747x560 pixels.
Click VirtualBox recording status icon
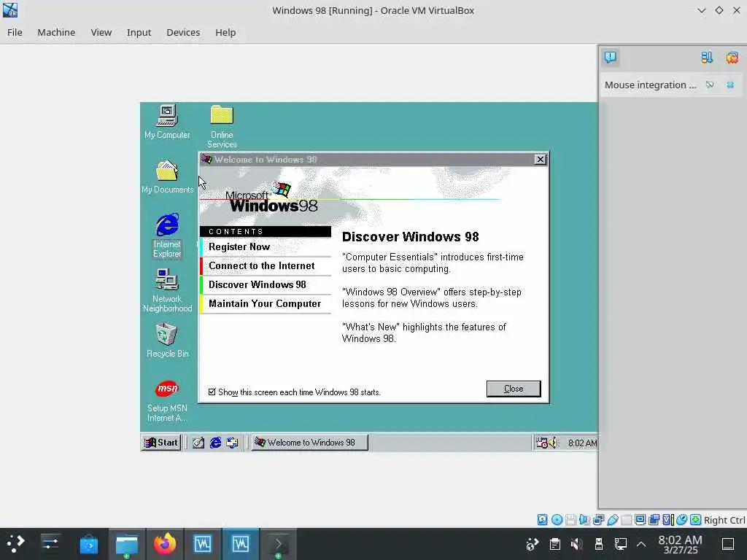[x=654, y=519]
